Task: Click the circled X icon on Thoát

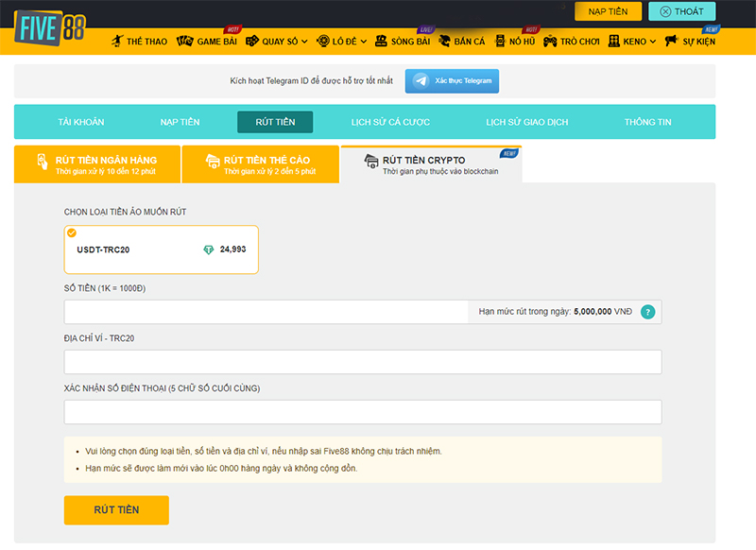Action: click(665, 11)
